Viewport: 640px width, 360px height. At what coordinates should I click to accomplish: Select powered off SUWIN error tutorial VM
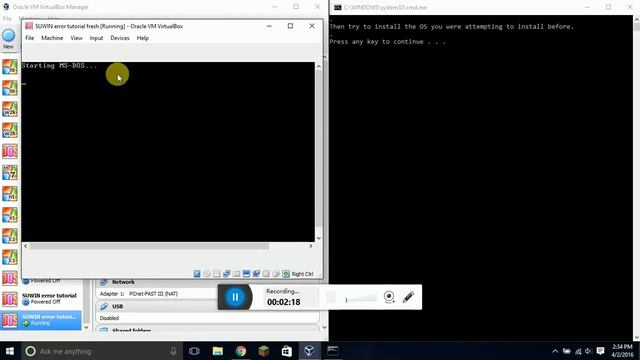pyautogui.click(x=41, y=299)
